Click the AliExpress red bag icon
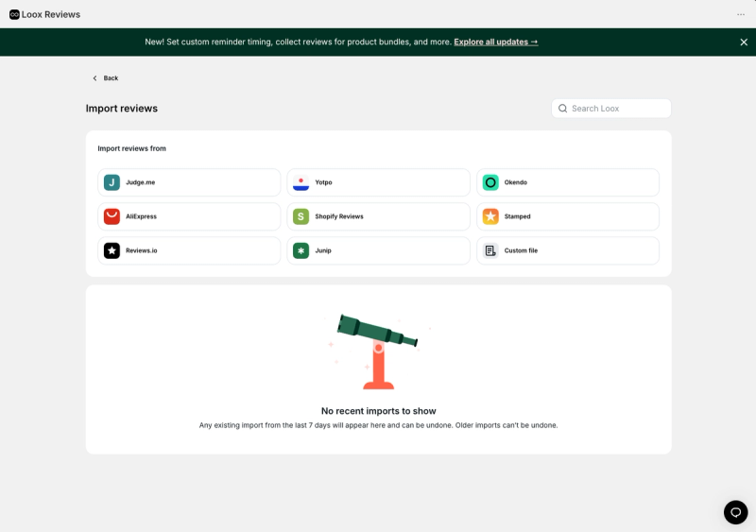The height and width of the screenshot is (532, 756). pos(112,216)
